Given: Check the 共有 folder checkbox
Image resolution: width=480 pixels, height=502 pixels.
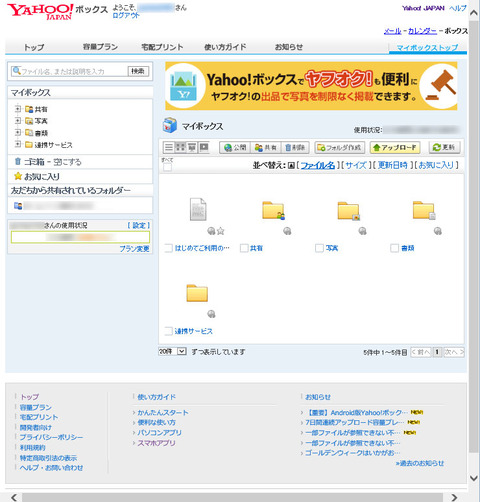Looking at the screenshot, I should click(244, 248).
